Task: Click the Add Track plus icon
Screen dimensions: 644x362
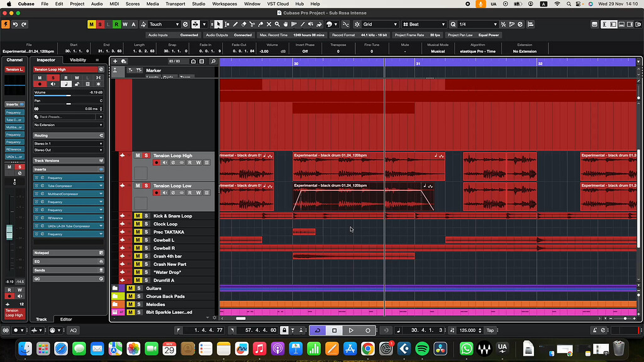Action: coord(115,61)
